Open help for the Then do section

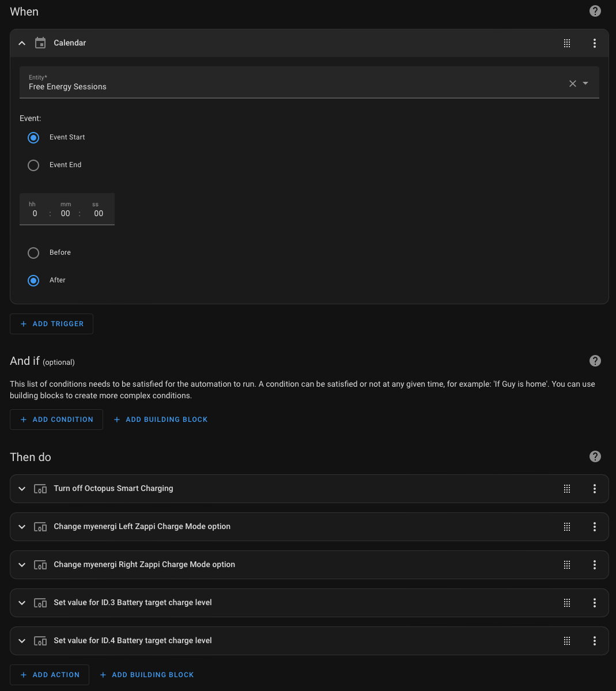click(x=595, y=456)
